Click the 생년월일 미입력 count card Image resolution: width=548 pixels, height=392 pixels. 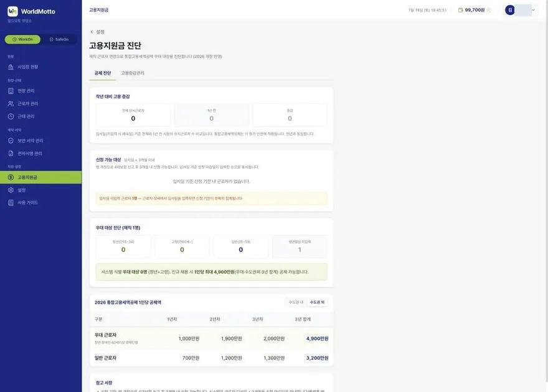pyautogui.click(x=300, y=246)
